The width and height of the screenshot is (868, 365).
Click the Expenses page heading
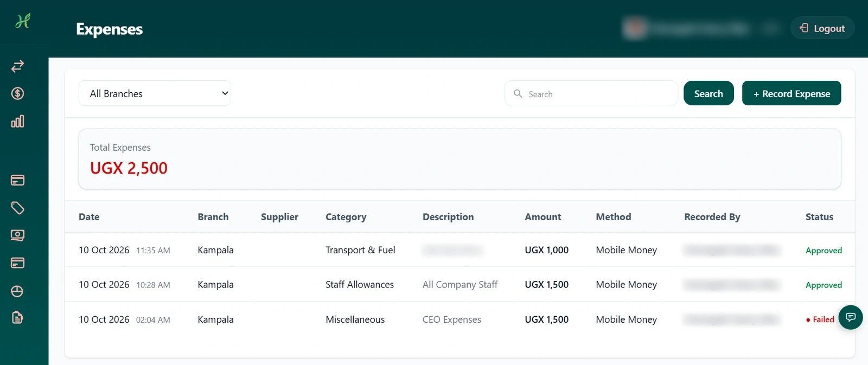pyautogui.click(x=110, y=29)
